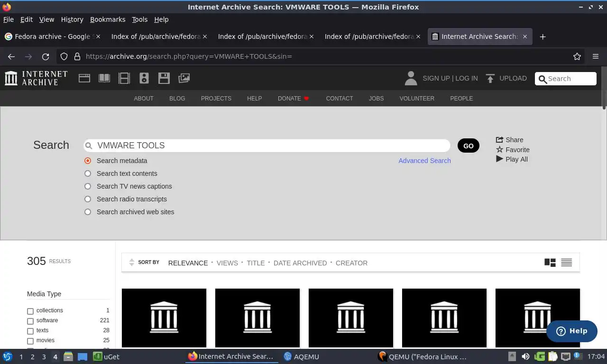The height and width of the screenshot is (364, 607).
Task: Open the Advanced Search link
Action: 424,161
